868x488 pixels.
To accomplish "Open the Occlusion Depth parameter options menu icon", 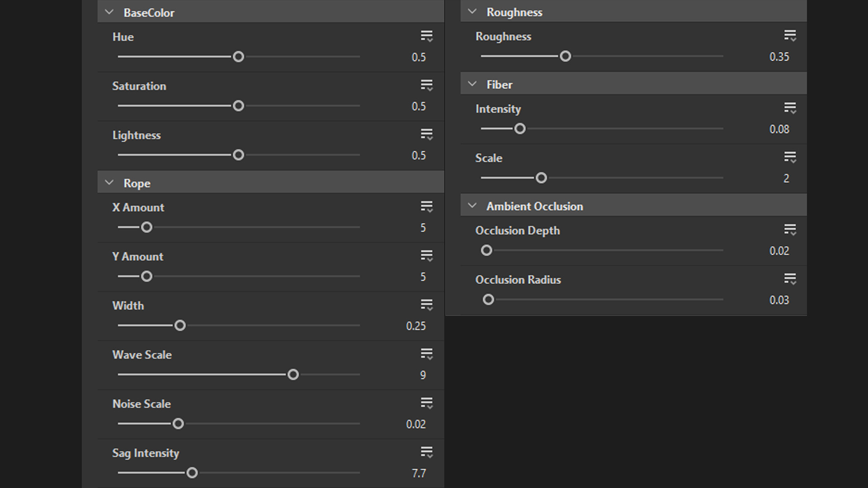I will (790, 230).
